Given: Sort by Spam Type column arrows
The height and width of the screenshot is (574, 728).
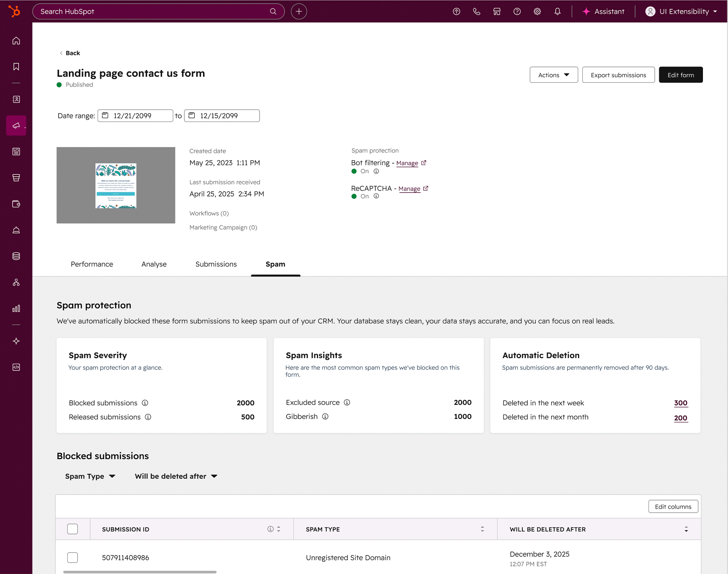Looking at the screenshot, I should click(482, 529).
